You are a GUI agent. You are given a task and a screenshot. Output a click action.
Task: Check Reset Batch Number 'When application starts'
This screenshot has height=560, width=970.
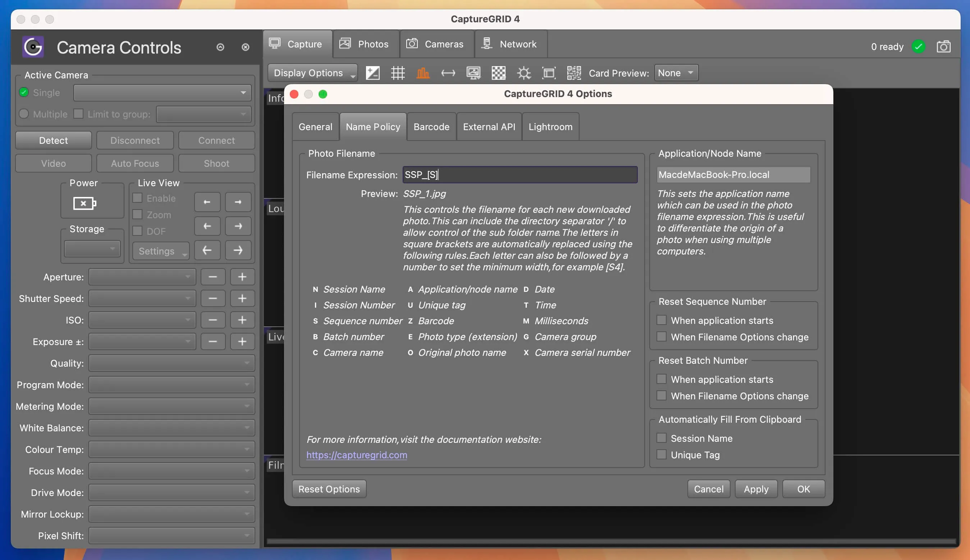coord(661,379)
